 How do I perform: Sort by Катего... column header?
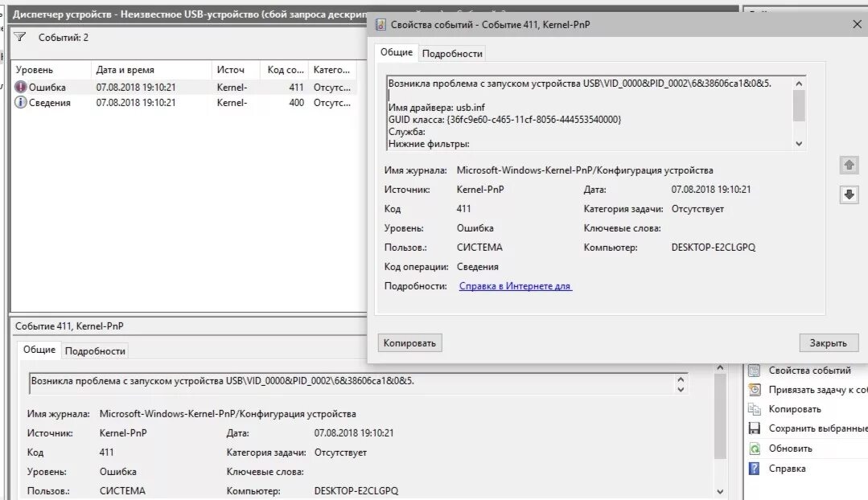click(x=332, y=70)
